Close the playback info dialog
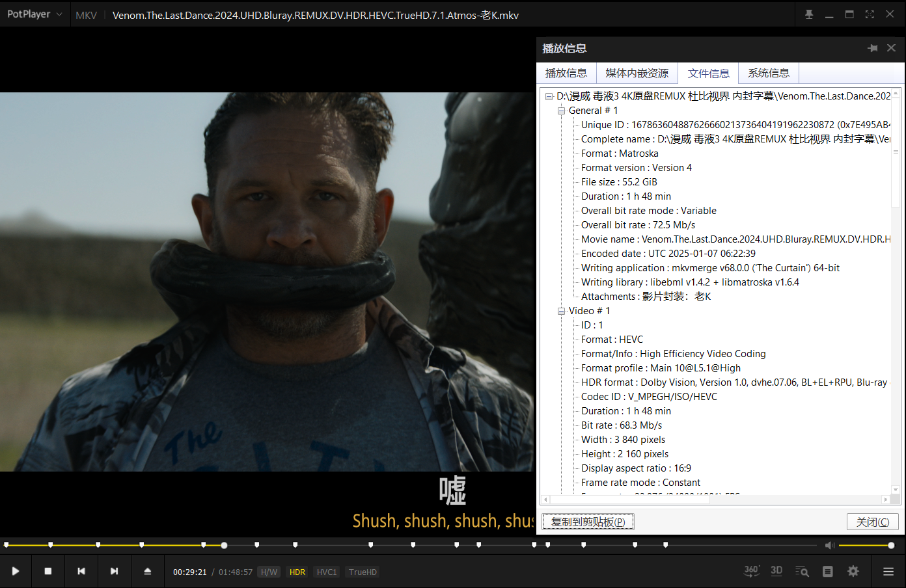906x588 pixels. coord(892,48)
